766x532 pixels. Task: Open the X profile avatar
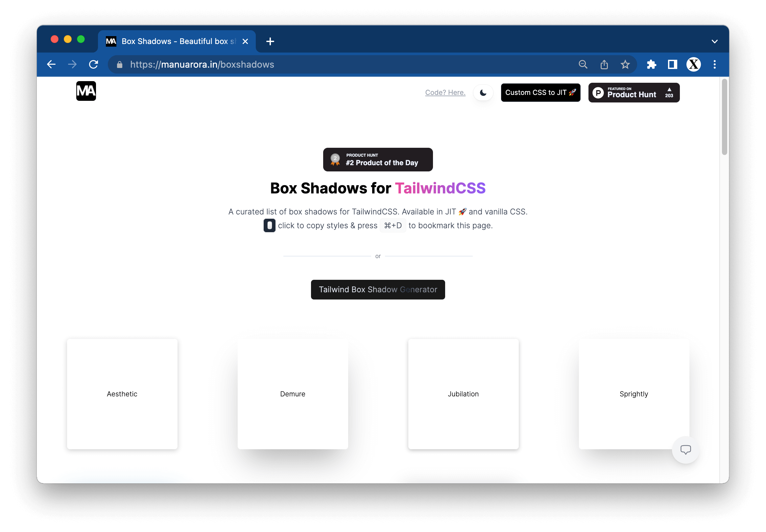pyautogui.click(x=693, y=64)
